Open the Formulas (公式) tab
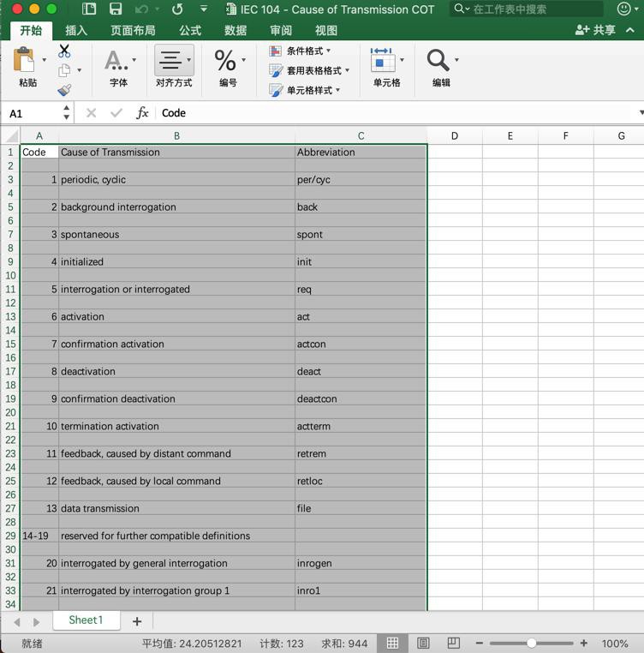The image size is (644, 653). coord(190,30)
